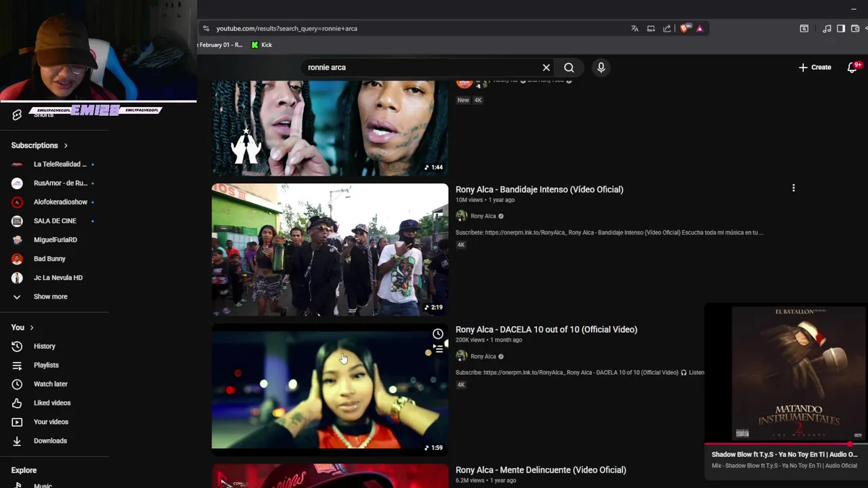This screenshot has width=868, height=488.
Task: Toggle the browser sidebar panel icon
Action: coord(841,28)
